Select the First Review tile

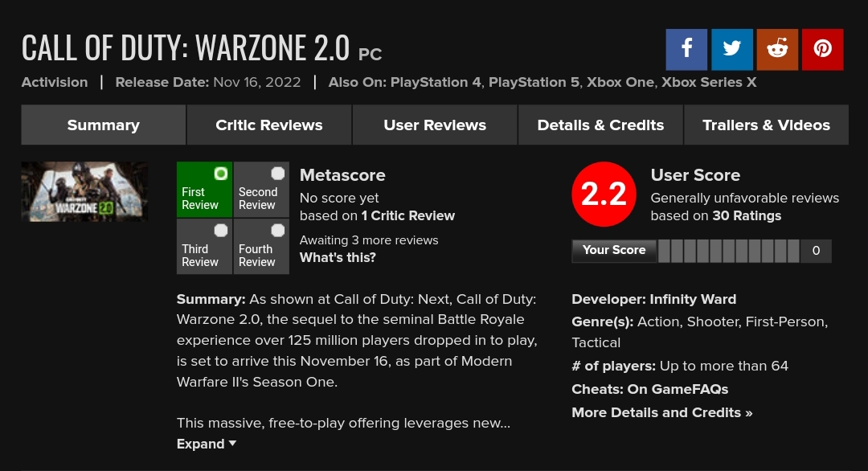(x=204, y=190)
